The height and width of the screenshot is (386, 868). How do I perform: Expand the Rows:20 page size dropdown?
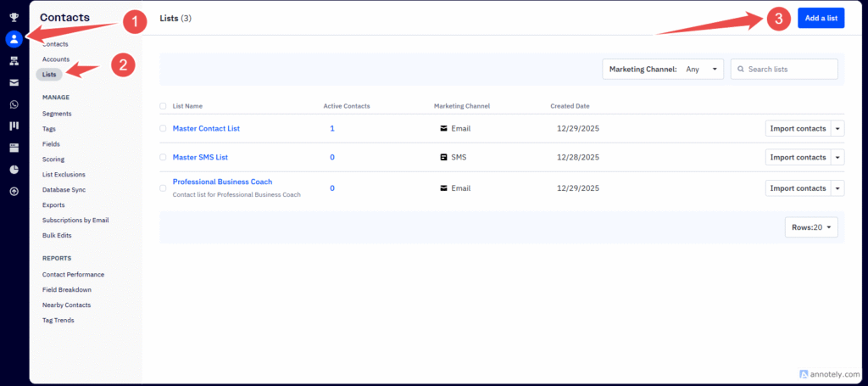click(812, 227)
